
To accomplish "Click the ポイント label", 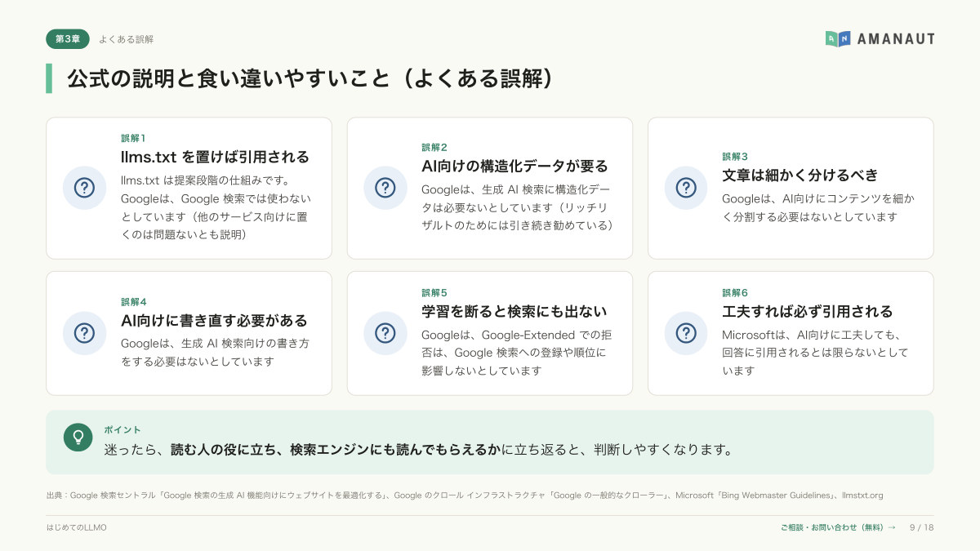I will (122, 430).
